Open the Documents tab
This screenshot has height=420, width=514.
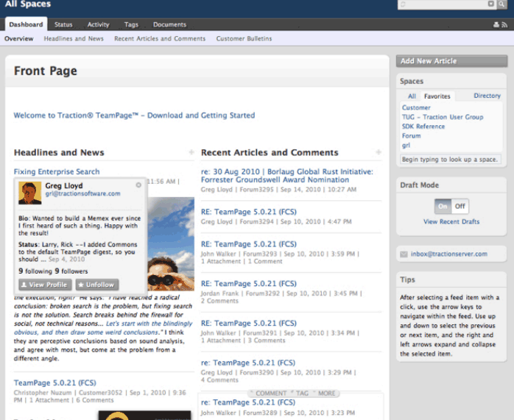(169, 24)
